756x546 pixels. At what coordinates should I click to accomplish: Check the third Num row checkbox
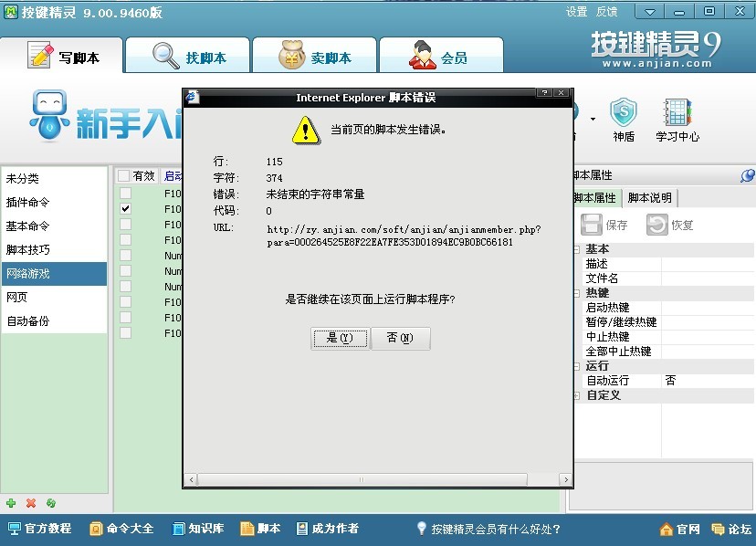click(x=125, y=286)
